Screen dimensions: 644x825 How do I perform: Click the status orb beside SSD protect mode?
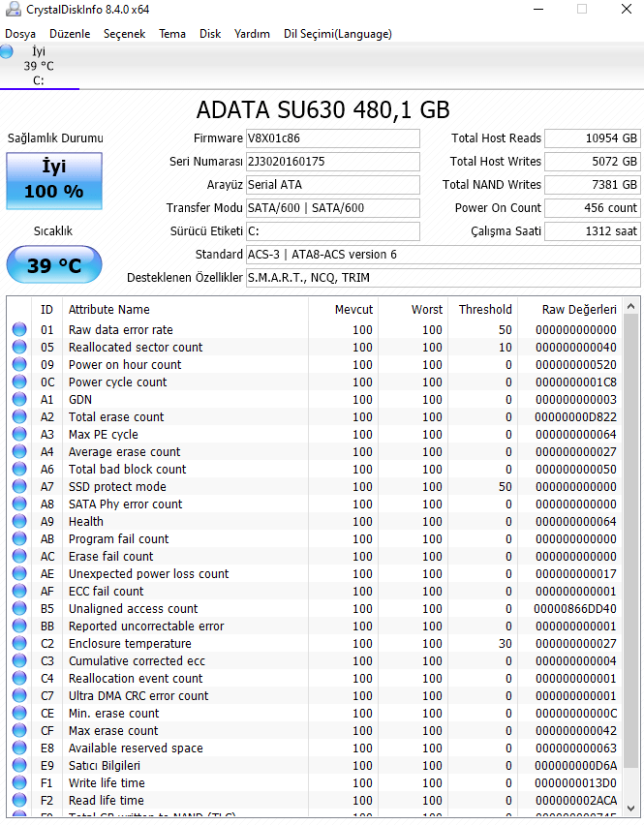pos(19,487)
